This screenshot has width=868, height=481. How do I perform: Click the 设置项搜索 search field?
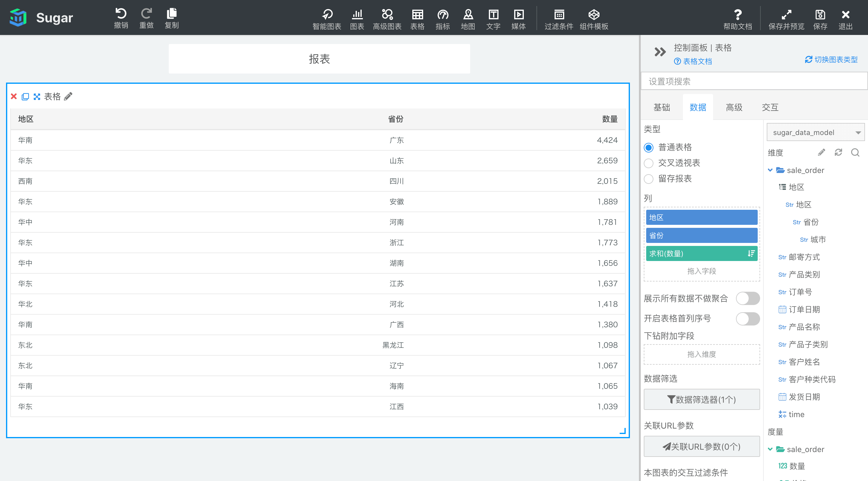[754, 81]
